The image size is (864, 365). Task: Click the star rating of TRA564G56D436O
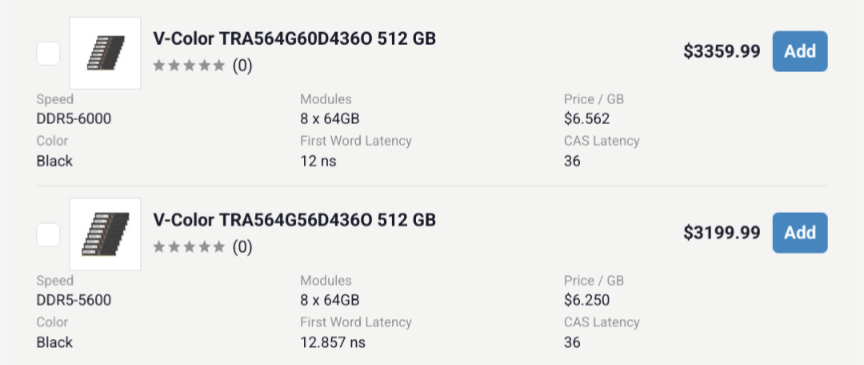(x=189, y=247)
